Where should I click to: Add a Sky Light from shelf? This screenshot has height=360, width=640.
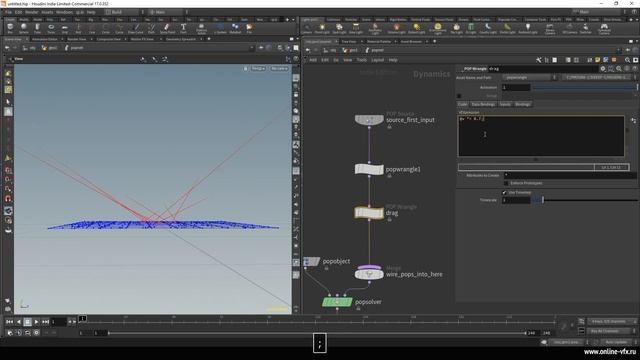point(456,29)
